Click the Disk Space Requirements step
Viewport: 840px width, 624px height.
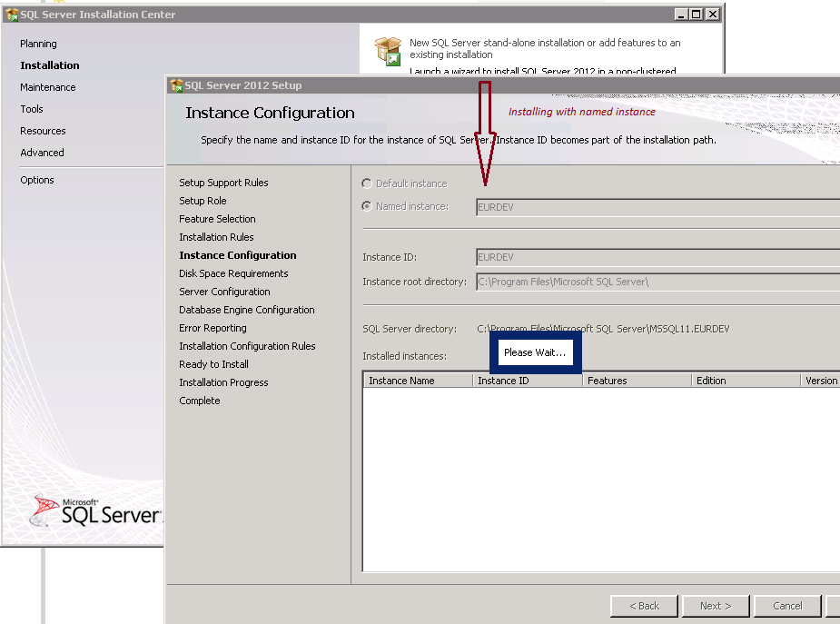(x=233, y=273)
